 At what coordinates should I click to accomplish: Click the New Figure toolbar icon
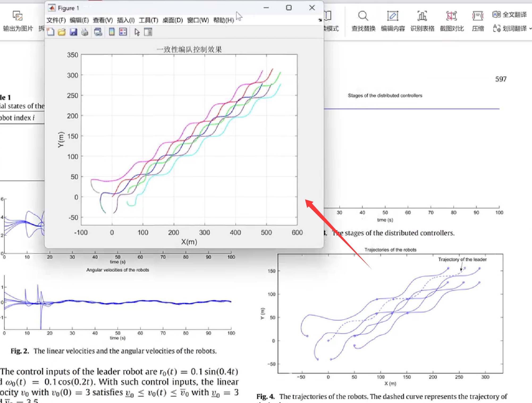pos(50,32)
